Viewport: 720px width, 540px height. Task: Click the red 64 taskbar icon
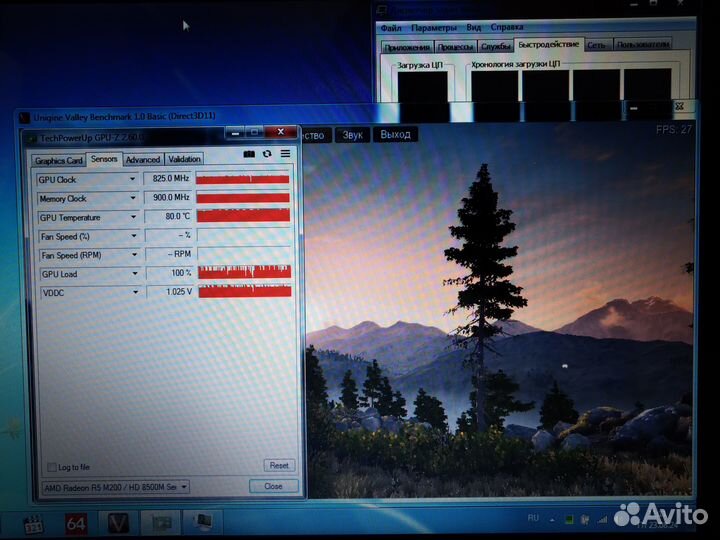(76, 522)
